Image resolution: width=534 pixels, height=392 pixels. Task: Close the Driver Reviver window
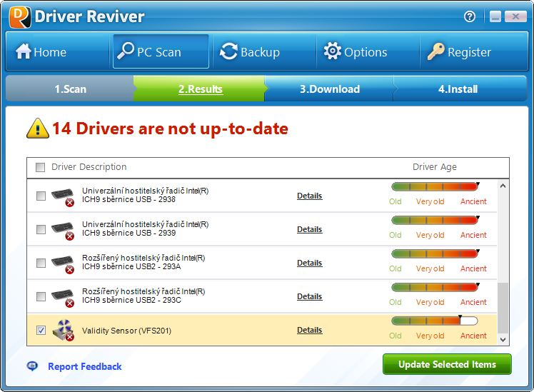point(515,16)
